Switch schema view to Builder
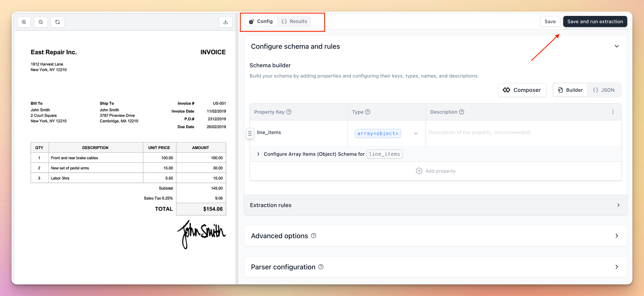 (x=570, y=90)
